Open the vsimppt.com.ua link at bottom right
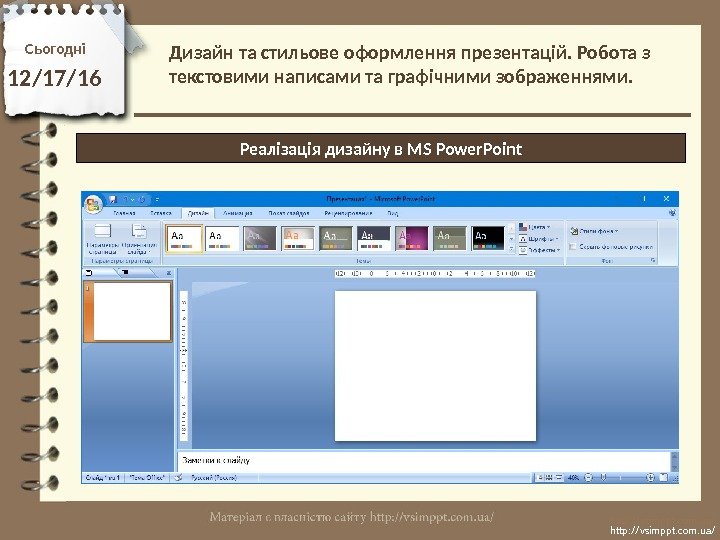720x540 pixels. [x=661, y=531]
